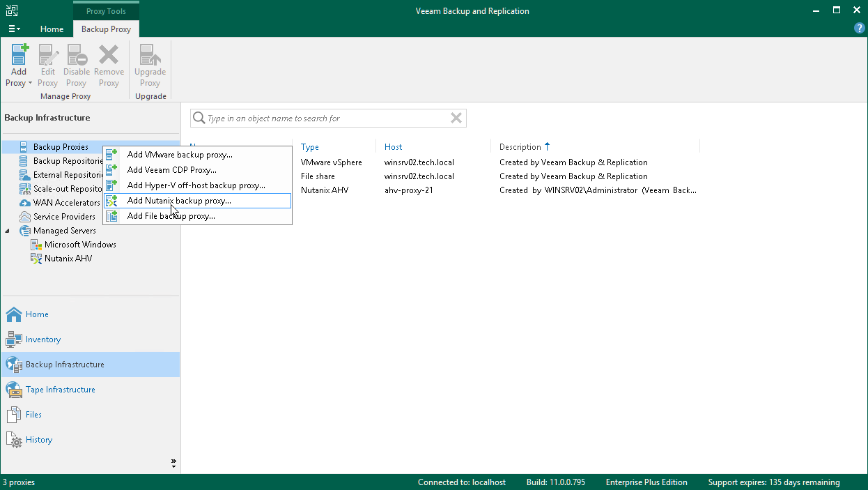
Task: Open the Backup Infrastructure view icon
Action: [x=14, y=365]
